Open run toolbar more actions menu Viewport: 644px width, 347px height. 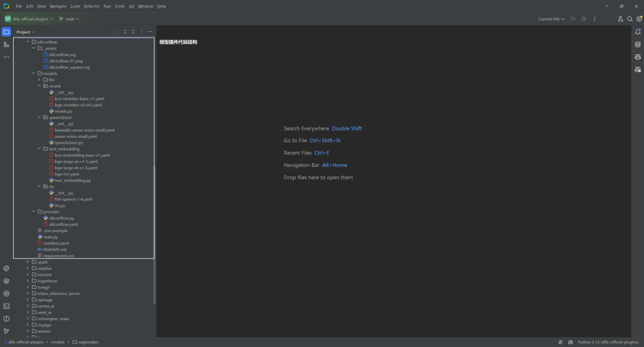[x=595, y=19]
